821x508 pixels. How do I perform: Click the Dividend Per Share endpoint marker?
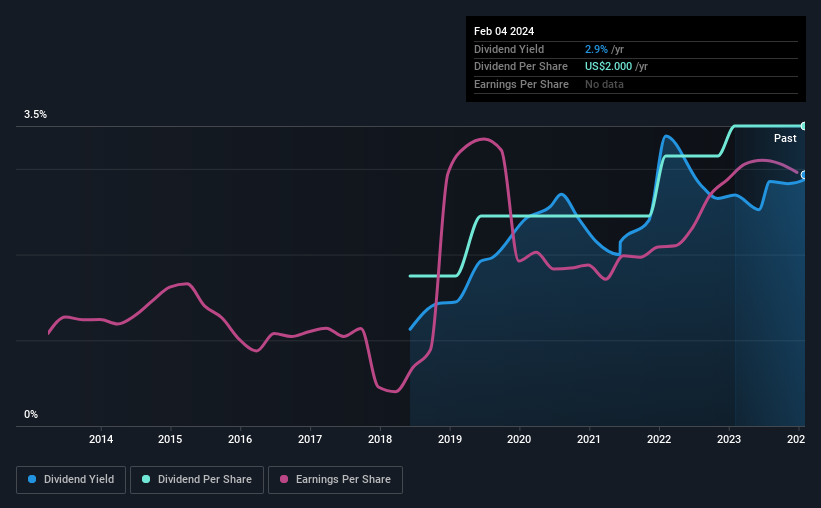(x=804, y=126)
